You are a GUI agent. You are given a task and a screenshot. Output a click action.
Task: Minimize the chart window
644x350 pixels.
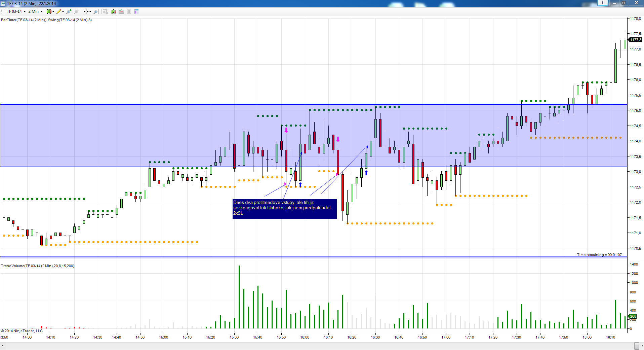[615, 3]
